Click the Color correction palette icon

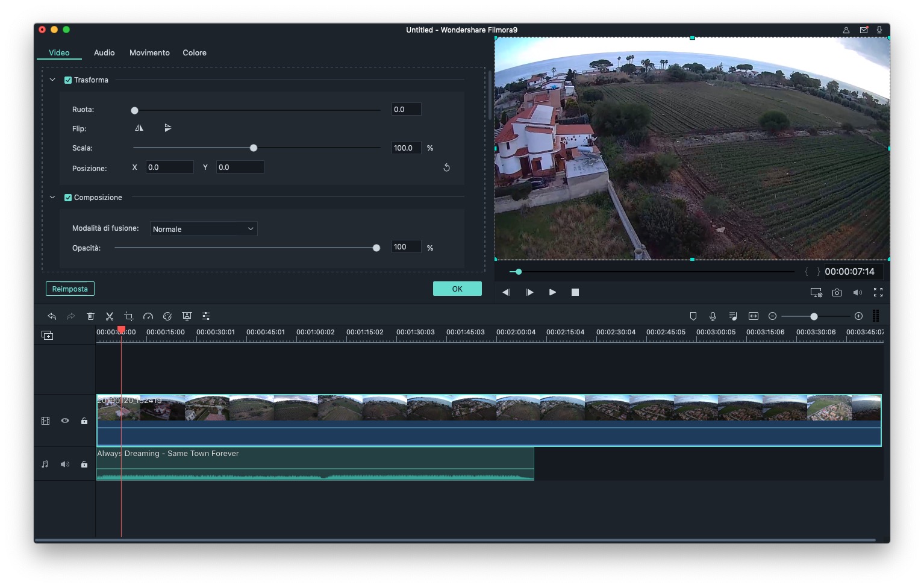point(167,316)
